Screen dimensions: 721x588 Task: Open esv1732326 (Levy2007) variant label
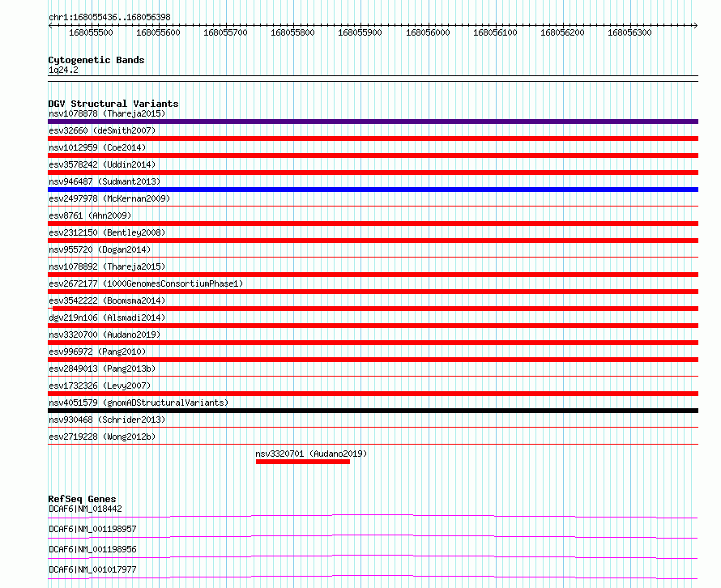click(100, 386)
